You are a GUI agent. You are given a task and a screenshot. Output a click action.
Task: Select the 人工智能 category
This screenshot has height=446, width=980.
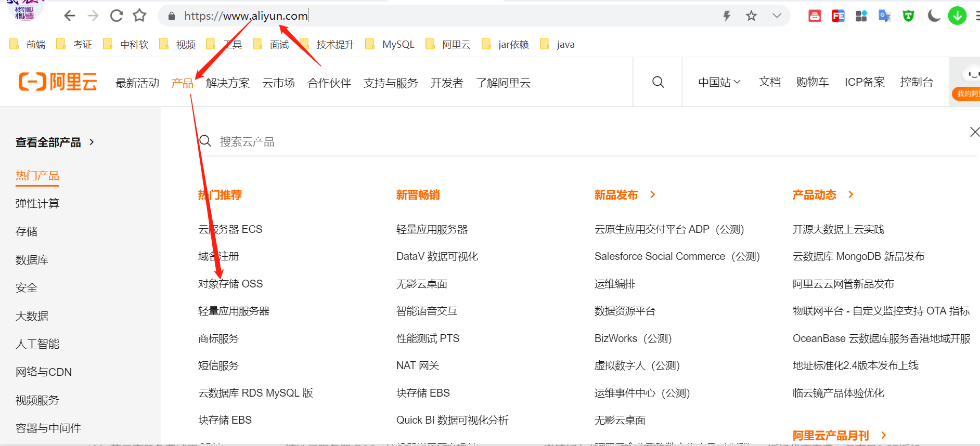pyautogui.click(x=37, y=344)
